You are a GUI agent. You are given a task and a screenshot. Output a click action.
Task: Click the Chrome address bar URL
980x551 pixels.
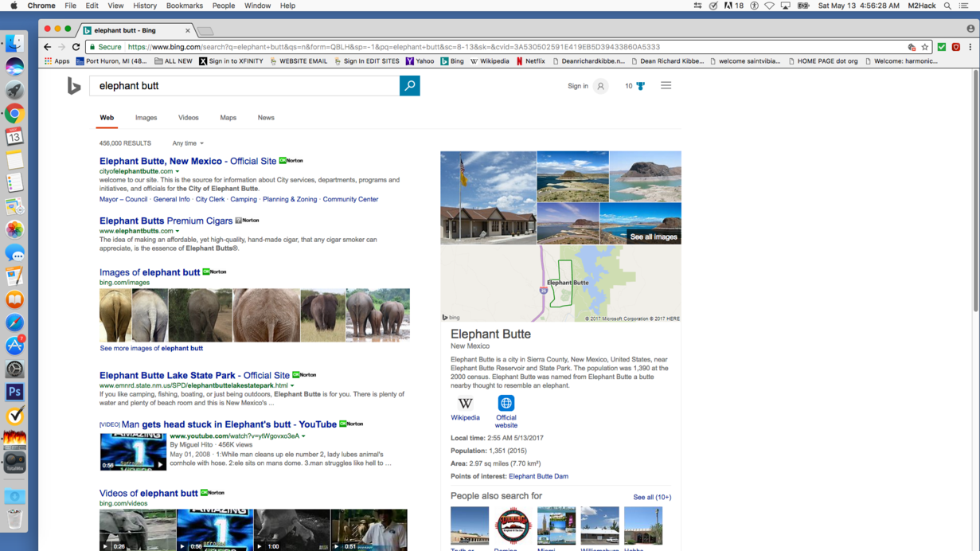pos(394,47)
